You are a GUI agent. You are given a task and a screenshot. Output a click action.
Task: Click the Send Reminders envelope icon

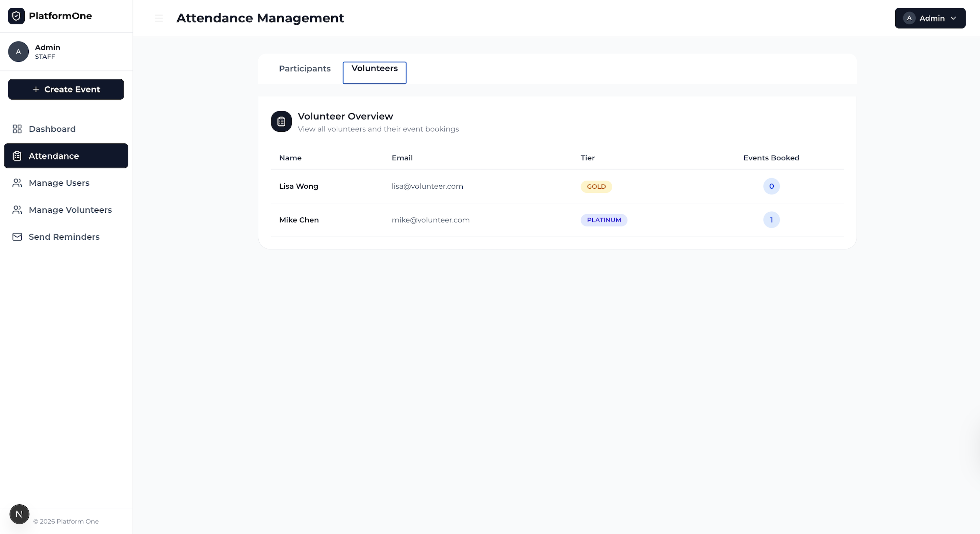coord(17,237)
